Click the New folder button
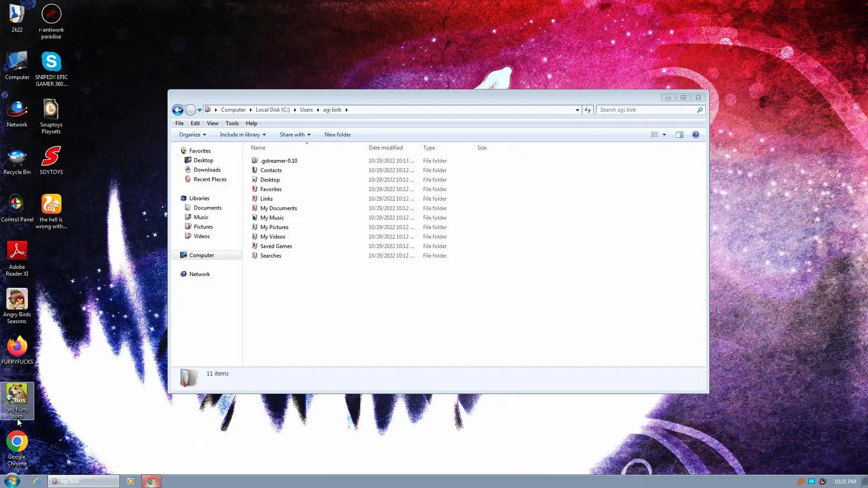The image size is (868, 488). tap(337, 135)
